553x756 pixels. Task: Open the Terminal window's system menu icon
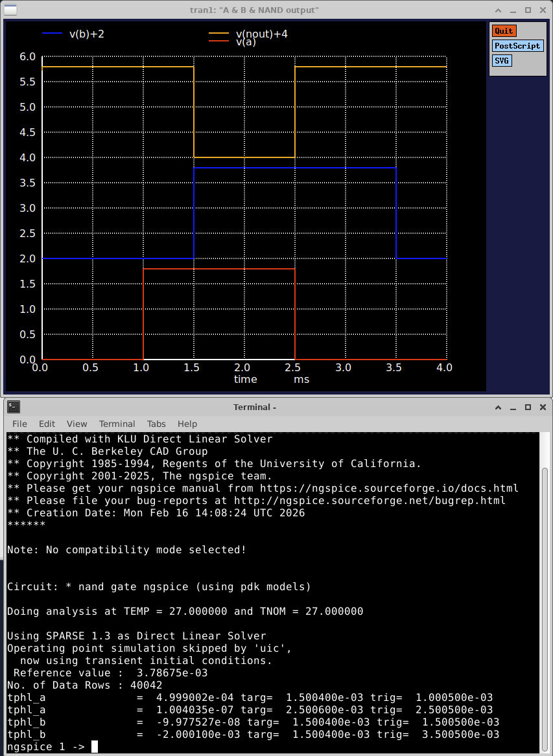13,406
